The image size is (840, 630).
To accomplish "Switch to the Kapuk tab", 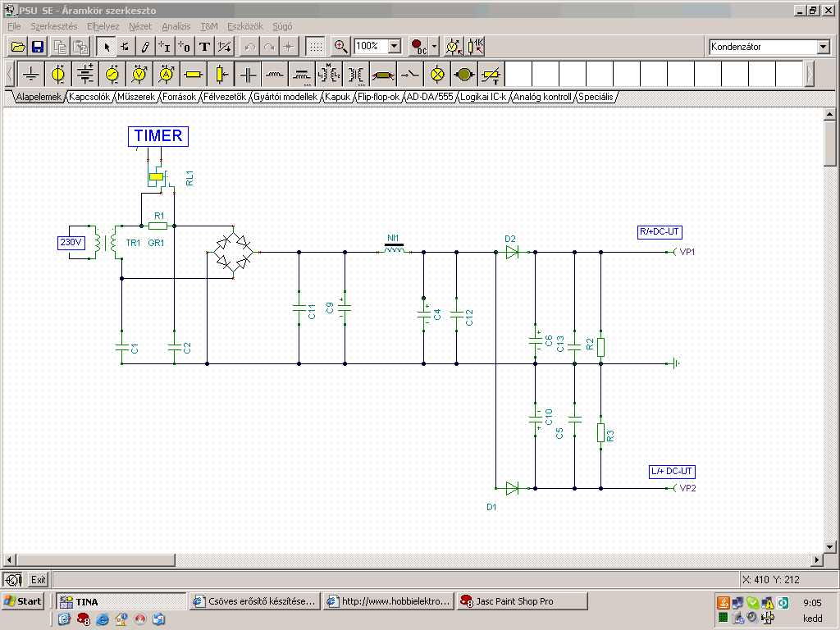I will point(337,97).
